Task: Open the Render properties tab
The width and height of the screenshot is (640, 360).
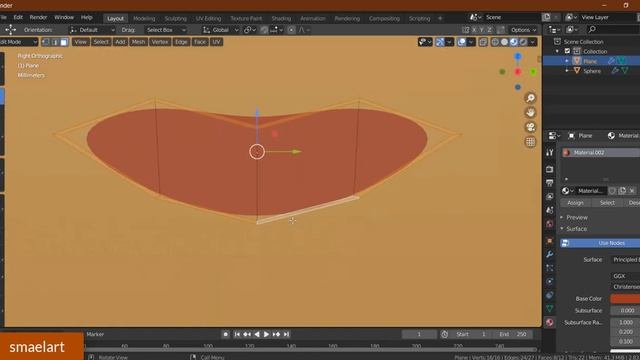Action: coord(550,169)
